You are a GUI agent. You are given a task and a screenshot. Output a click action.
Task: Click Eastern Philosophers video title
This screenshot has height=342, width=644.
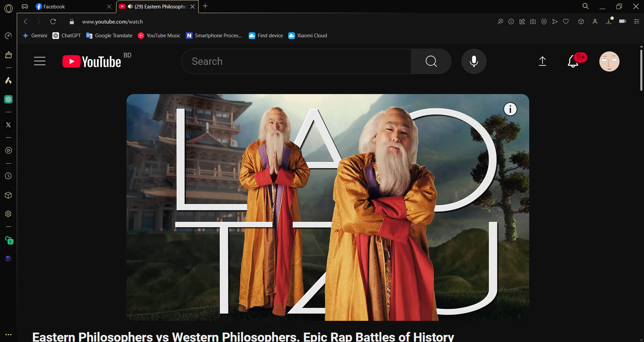coord(243,337)
